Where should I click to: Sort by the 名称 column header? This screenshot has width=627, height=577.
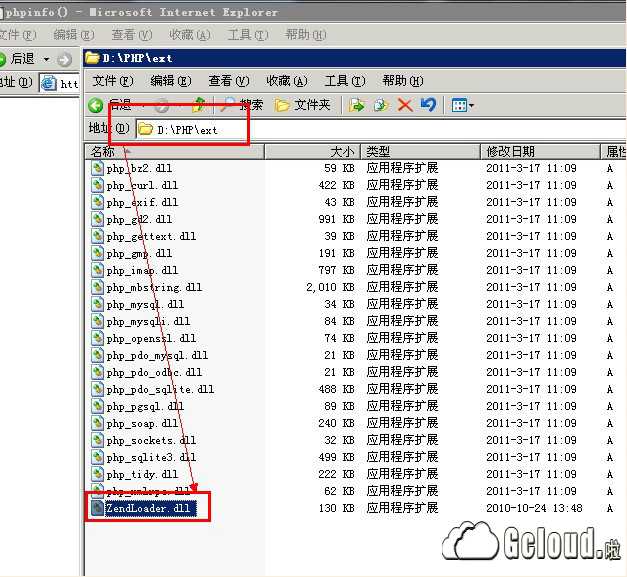point(175,152)
